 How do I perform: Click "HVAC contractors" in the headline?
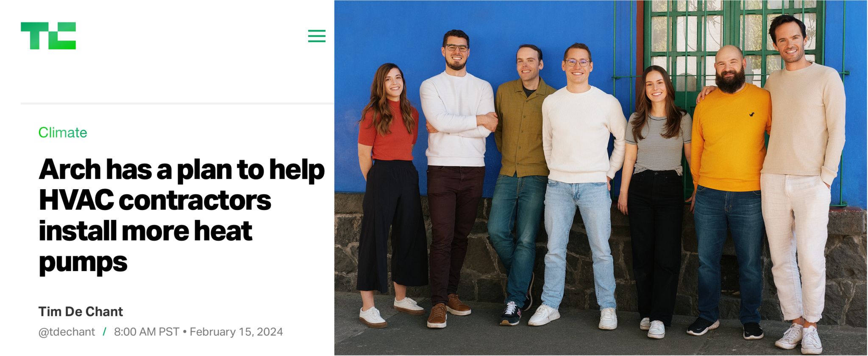click(x=155, y=200)
